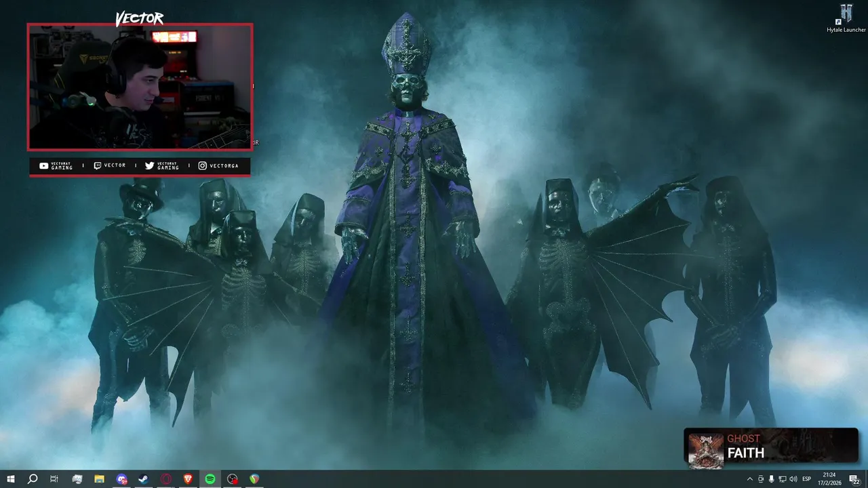Open Task View from the taskbar

point(54,479)
